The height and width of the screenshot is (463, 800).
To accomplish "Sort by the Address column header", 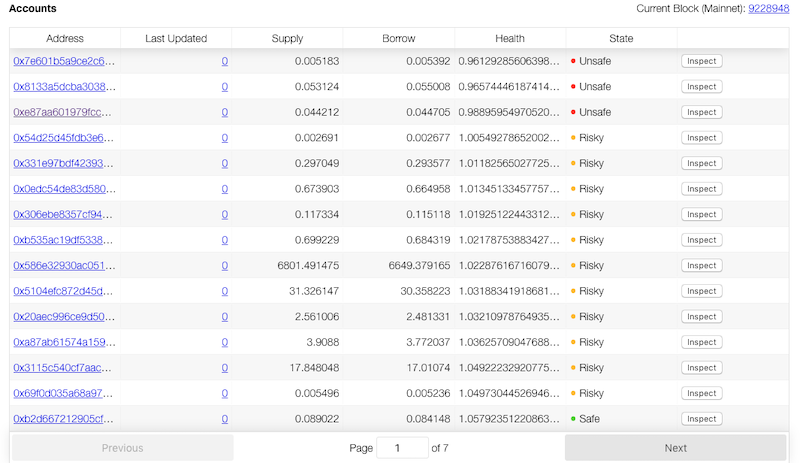I will (x=65, y=38).
